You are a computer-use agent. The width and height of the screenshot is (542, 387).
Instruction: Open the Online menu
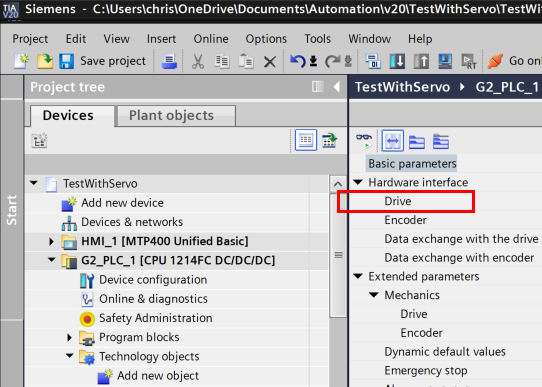pyautogui.click(x=211, y=39)
